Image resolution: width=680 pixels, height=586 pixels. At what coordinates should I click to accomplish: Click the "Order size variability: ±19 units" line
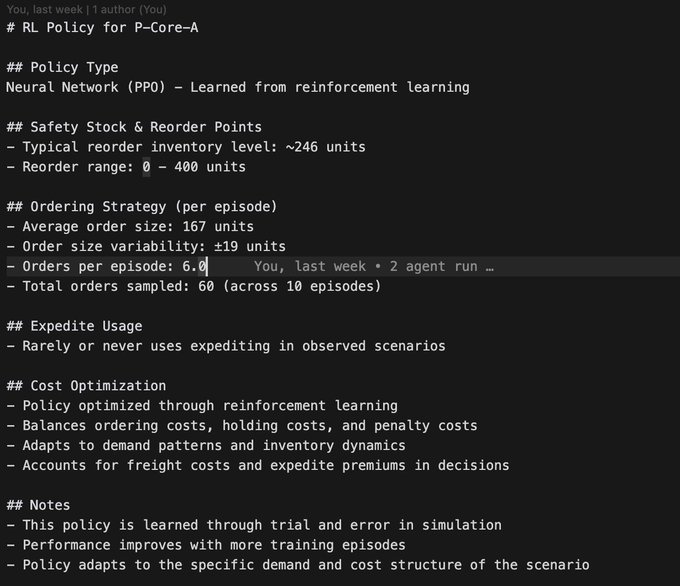[146, 246]
